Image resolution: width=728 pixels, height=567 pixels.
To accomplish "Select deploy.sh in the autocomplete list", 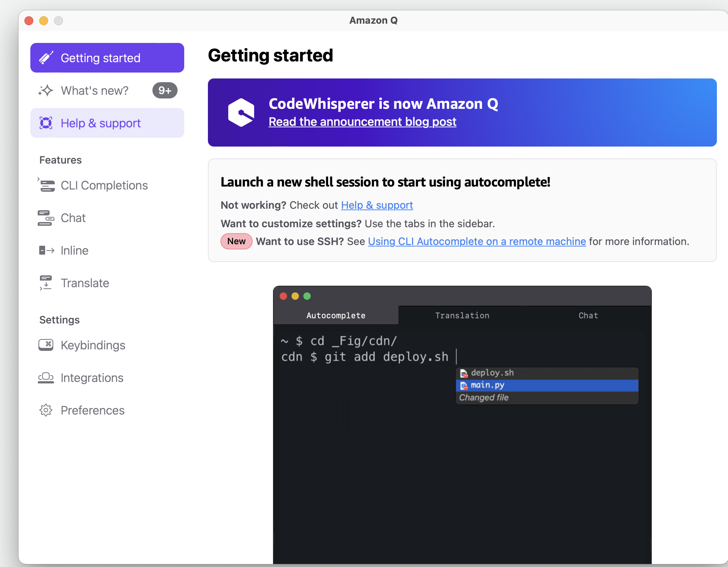I will [x=547, y=373].
